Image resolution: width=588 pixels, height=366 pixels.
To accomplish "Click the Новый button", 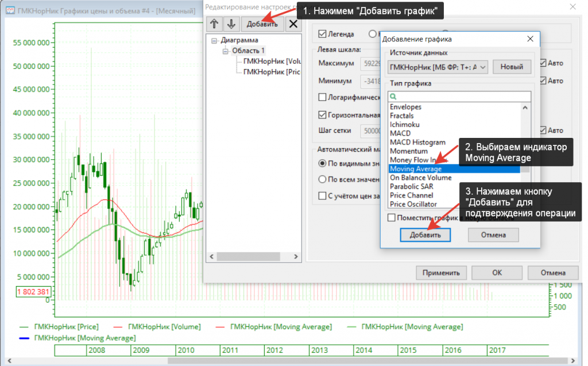I will [511, 67].
